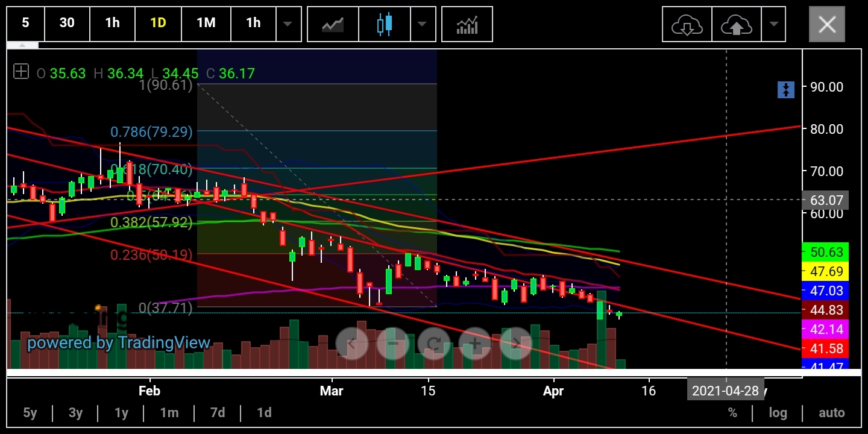Expand the cloud save options dropdown
The width and height of the screenshot is (868, 434).
(773, 24)
